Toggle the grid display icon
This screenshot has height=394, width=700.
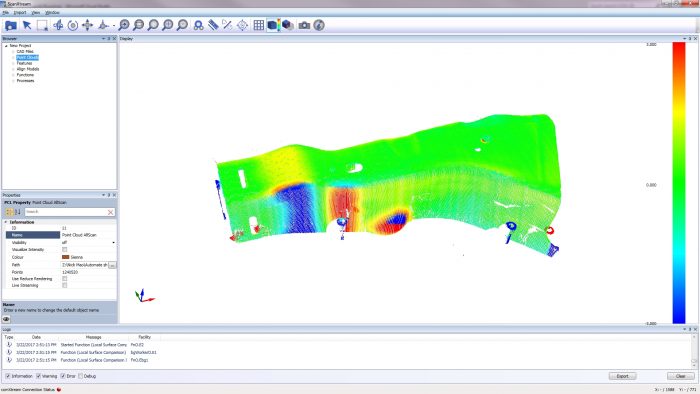coord(258,25)
